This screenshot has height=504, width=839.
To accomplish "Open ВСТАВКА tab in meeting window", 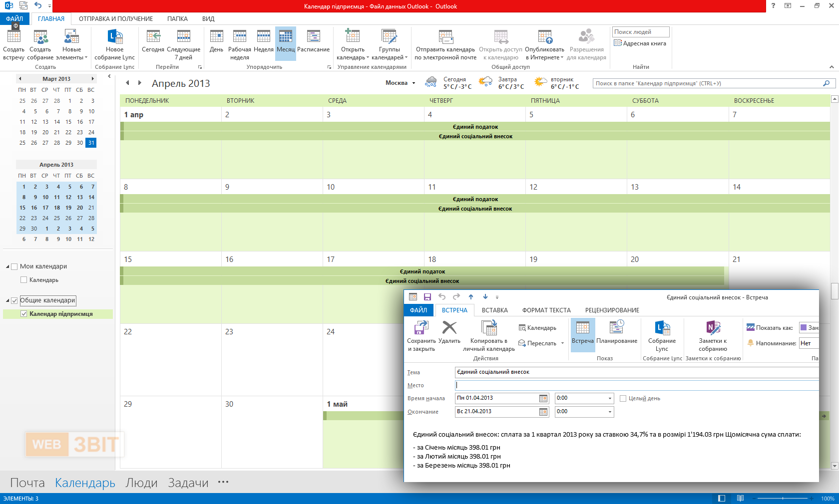I will [x=494, y=310].
